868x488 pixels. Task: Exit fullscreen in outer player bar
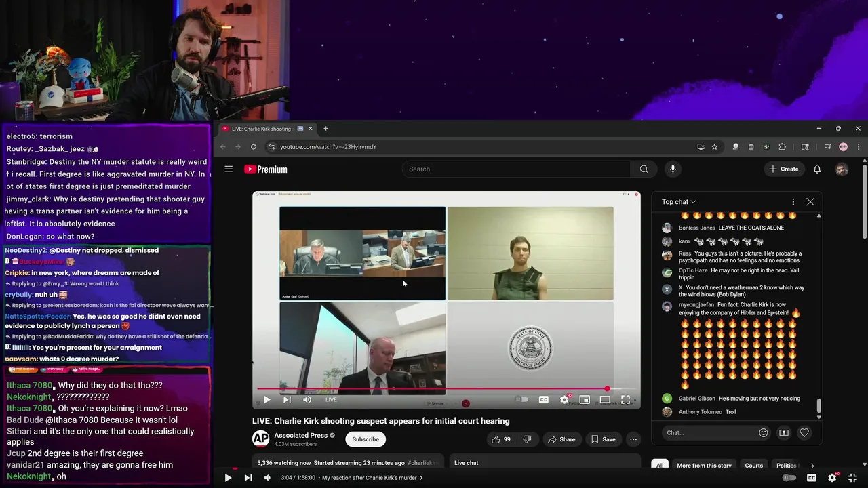853,478
